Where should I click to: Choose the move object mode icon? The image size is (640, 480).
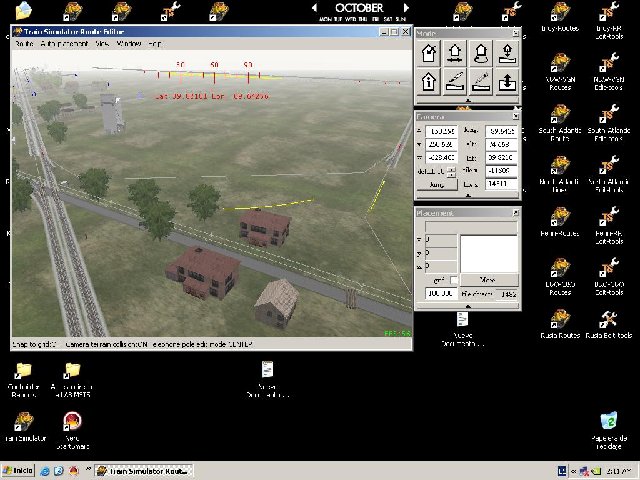[x=455, y=53]
